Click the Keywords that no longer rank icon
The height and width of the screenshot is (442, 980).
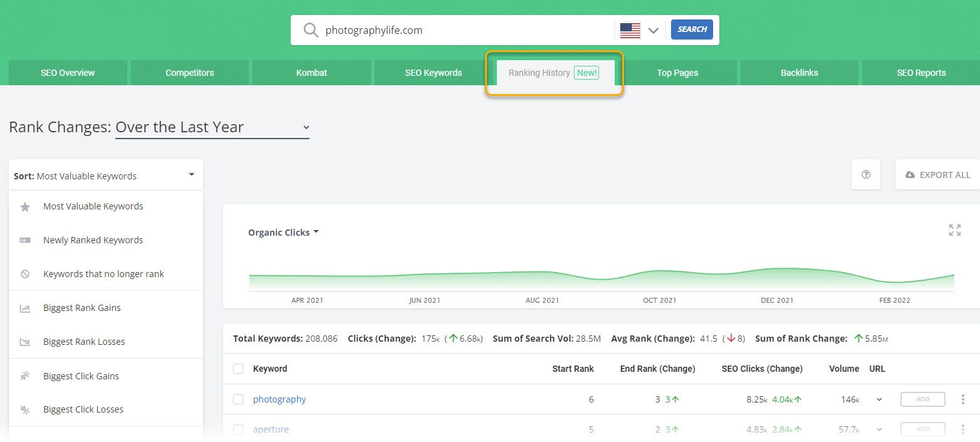[25, 274]
